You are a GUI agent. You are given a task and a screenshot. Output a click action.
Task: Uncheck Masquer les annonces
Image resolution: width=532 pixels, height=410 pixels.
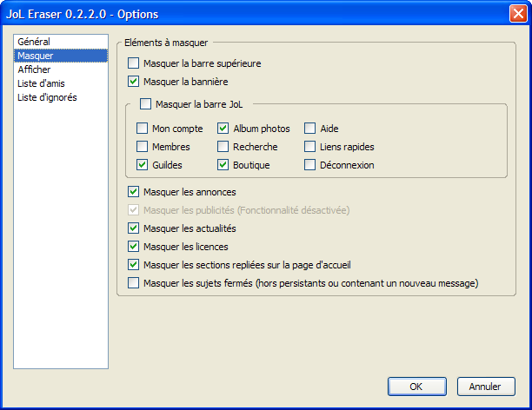click(x=133, y=192)
